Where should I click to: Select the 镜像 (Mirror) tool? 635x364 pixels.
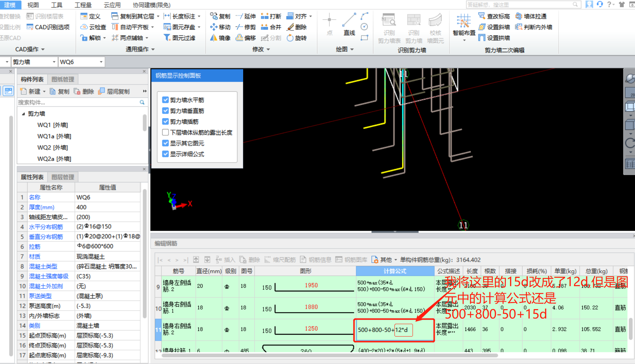click(220, 38)
